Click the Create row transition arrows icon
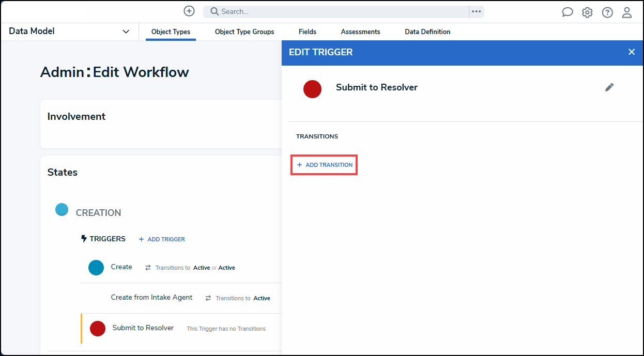The height and width of the screenshot is (356, 644). [x=148, y=268]
